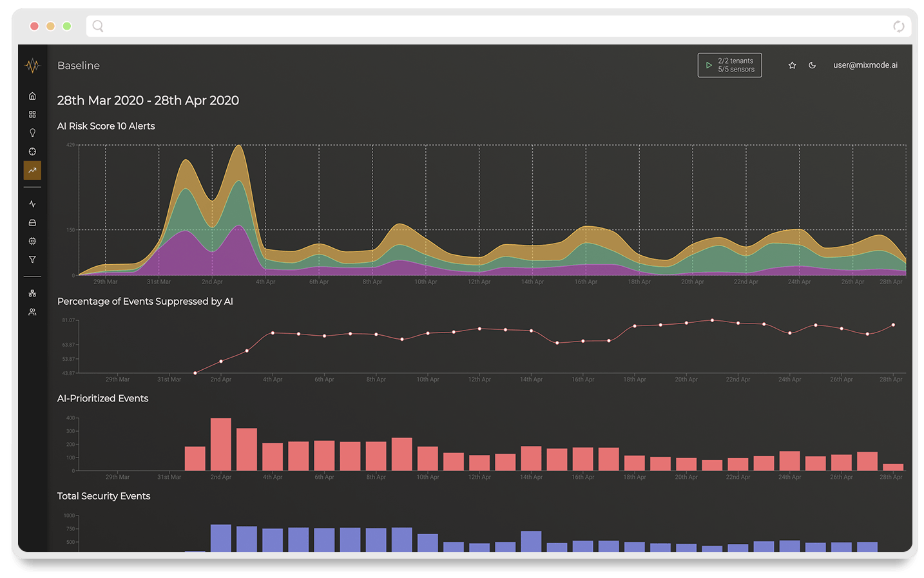Open the network hierarchy icon in sidebar
The height and width of the screenshot is (578, 924).
coord(32,293)
